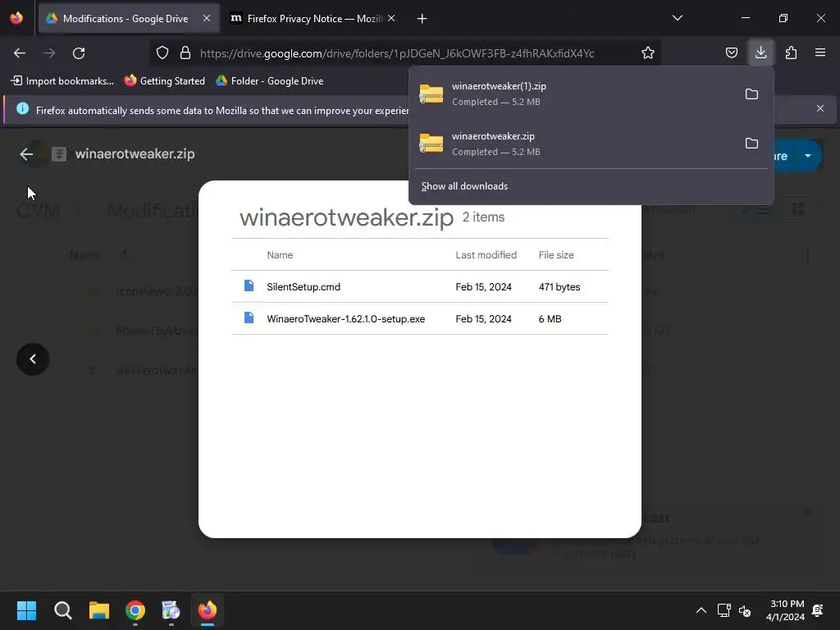Click the Firefox View icon at tab strip start
The image size is (840, 630).
(16, 18)
